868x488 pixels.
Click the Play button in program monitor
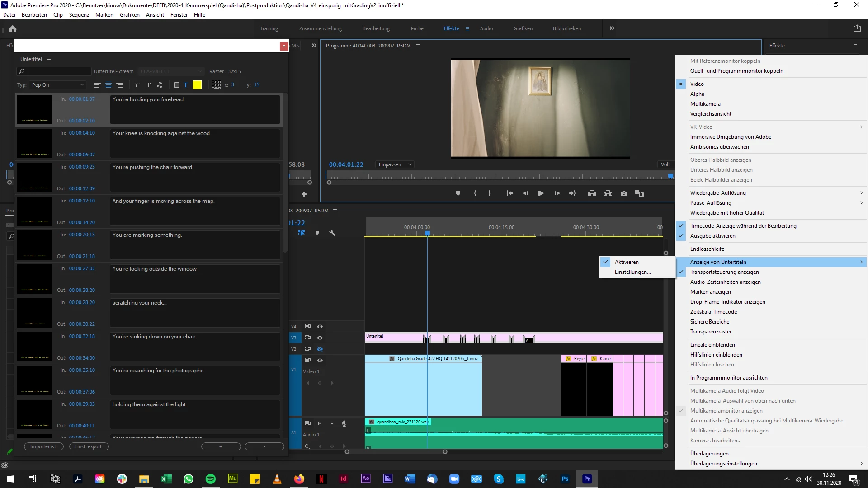pyautogui.click(x=541, y=193)
